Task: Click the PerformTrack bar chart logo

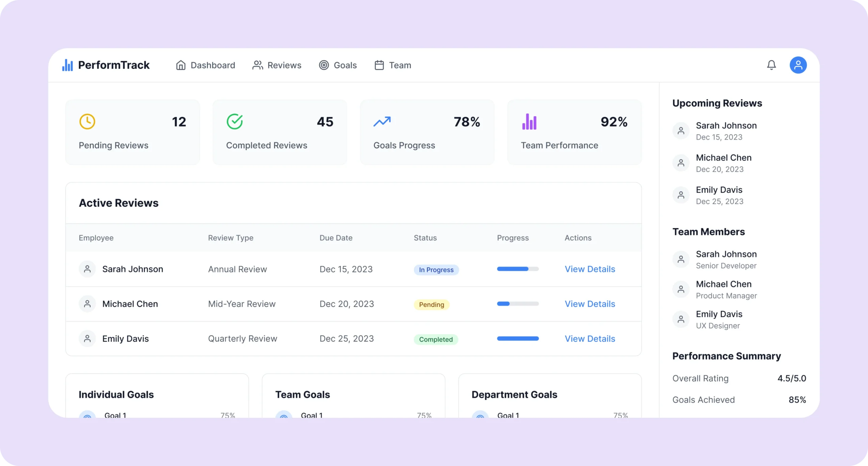Action: (x=67, y=65)
